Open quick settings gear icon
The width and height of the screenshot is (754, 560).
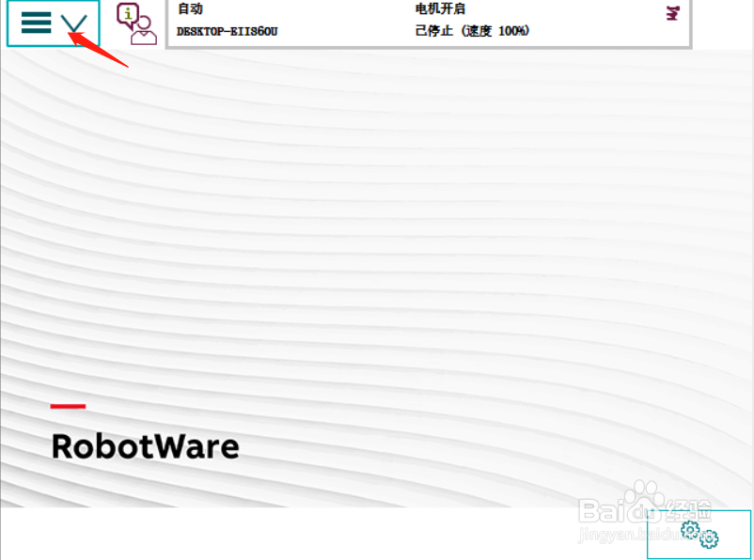699,534
